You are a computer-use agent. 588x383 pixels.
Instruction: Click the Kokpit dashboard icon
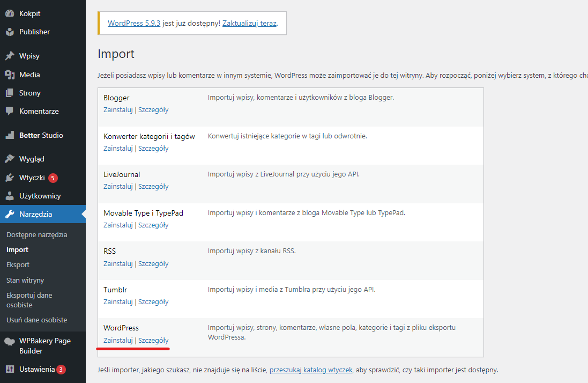(x=10, y=13)
